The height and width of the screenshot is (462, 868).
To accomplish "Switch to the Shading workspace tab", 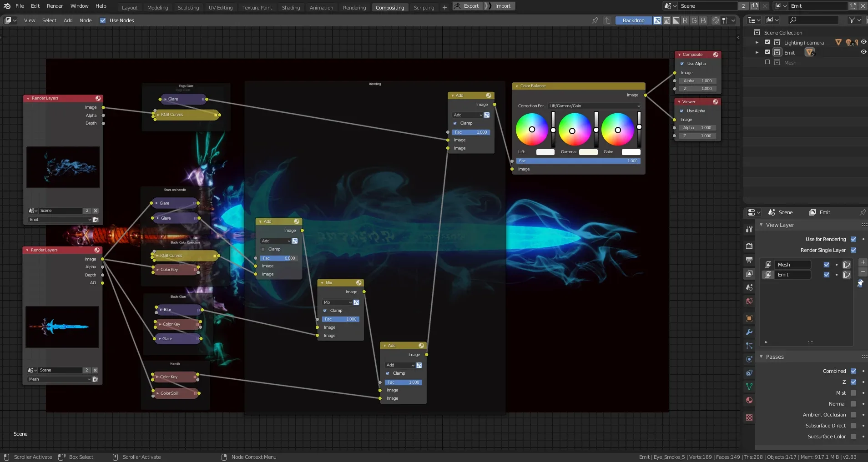I will point(291,8).
